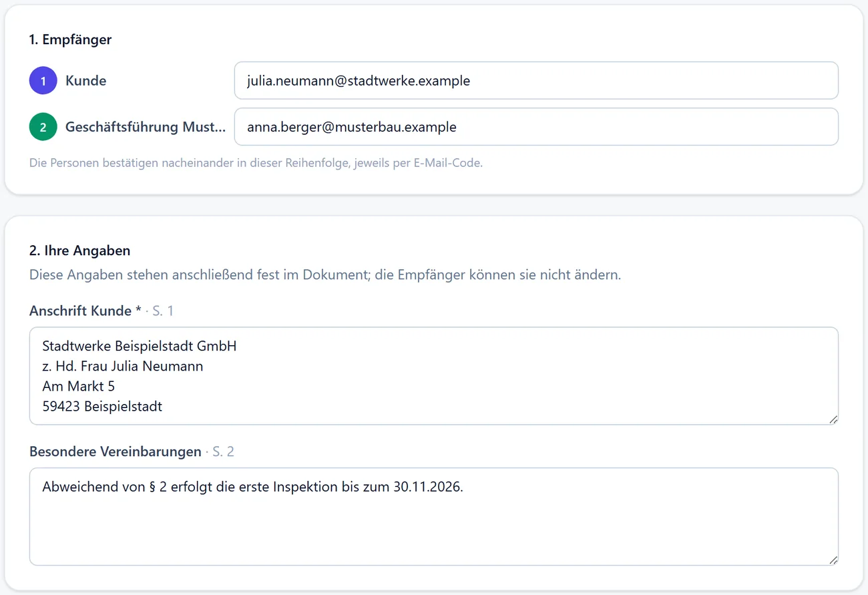This screenshot has height=595, width=868.
Task: Click the 'Geschäftsführung Must…' recipient label
Action: point(146,127)
